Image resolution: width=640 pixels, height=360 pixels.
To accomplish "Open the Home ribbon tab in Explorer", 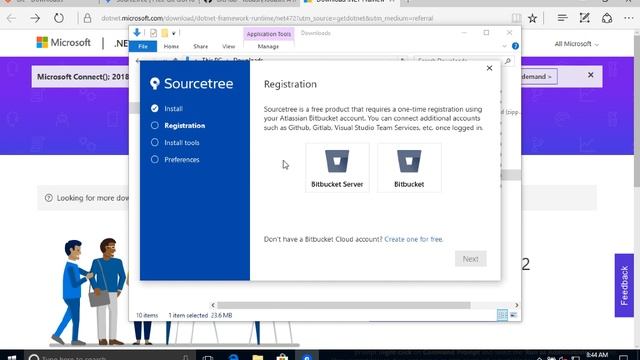I will pos(171,47).
